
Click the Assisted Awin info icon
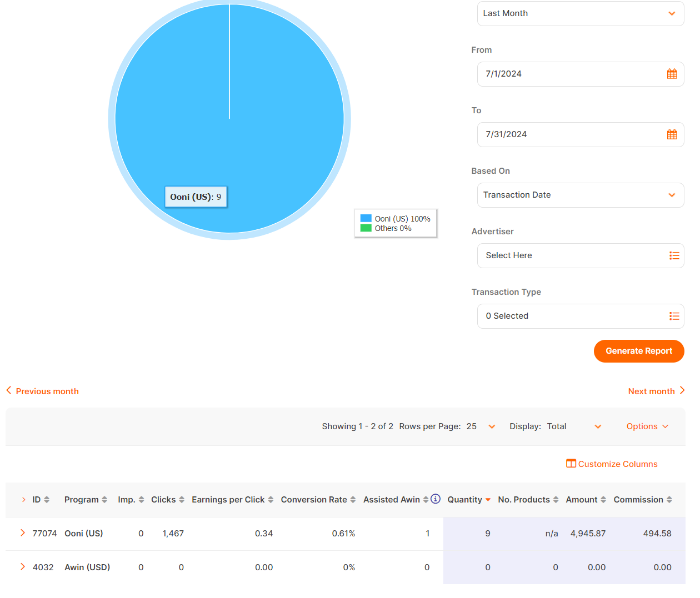pyautogui.click(x=436, y=499)
